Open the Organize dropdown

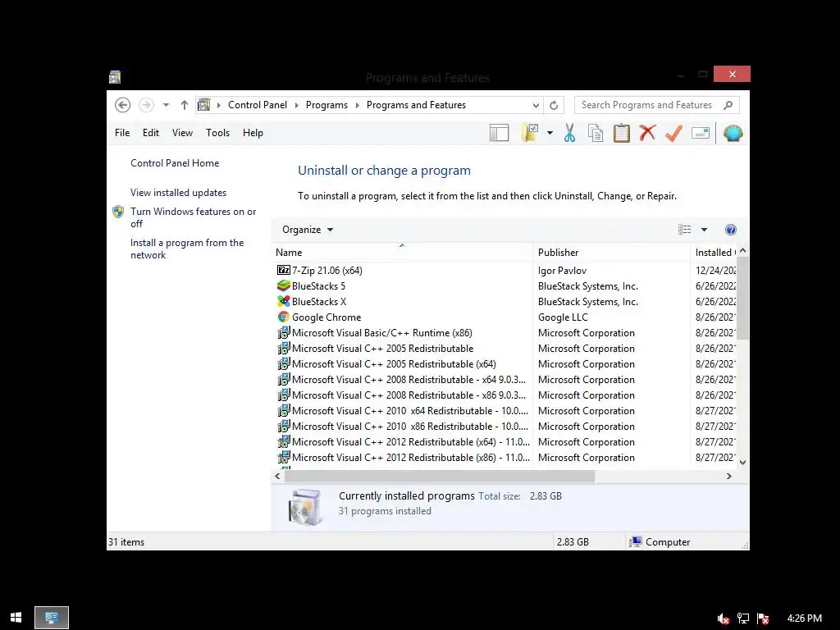tap(308, 230)
